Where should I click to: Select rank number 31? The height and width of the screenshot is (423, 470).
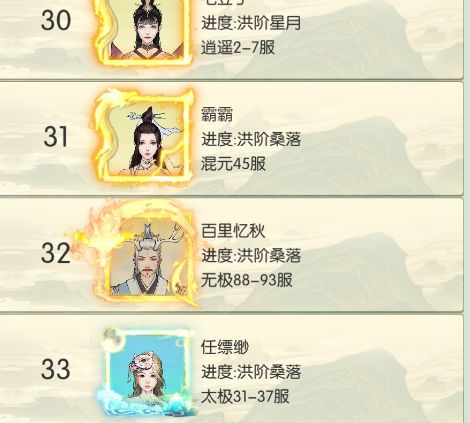56,137
